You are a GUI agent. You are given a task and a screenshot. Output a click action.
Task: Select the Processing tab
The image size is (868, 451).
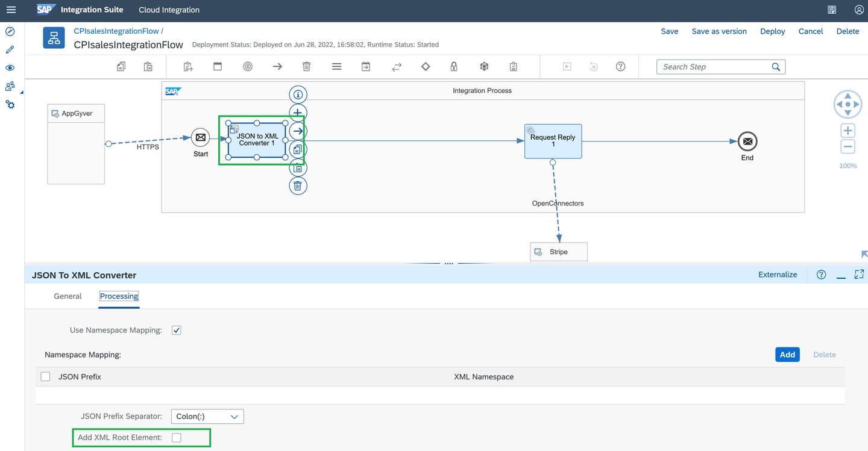tap(119, 296)
